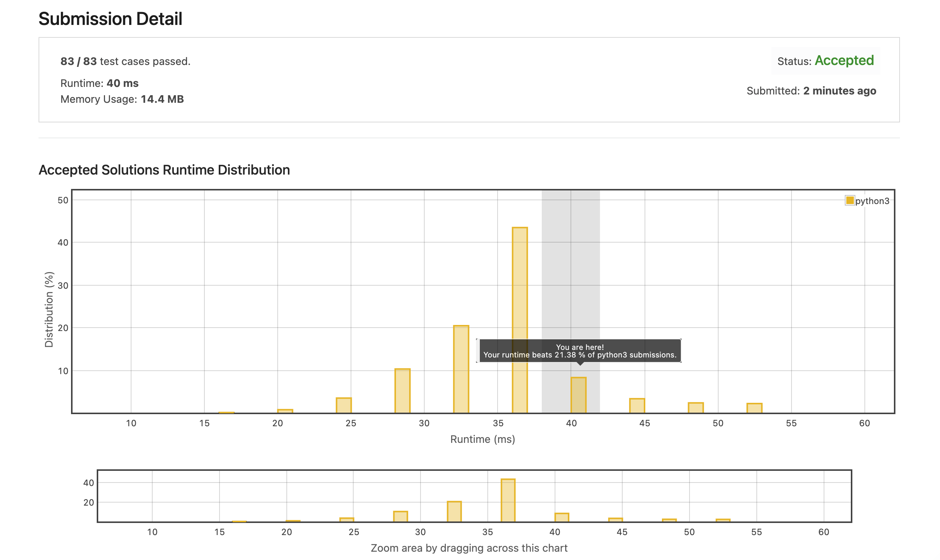The image size is (940, 560).
Task: Click the bar near 48 ms runtime
Action: click(x=696, y=408)
